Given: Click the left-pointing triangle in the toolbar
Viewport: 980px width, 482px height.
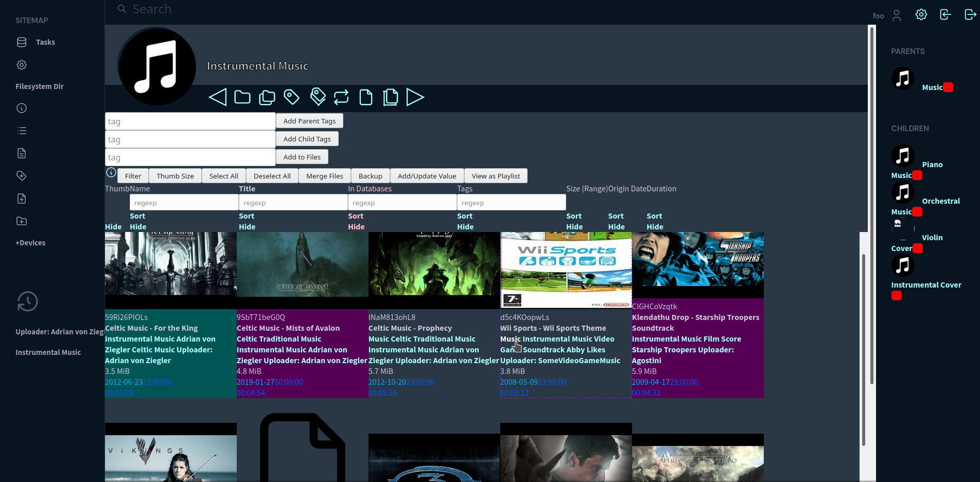Looking at the screenshot, I should point(218,97).
